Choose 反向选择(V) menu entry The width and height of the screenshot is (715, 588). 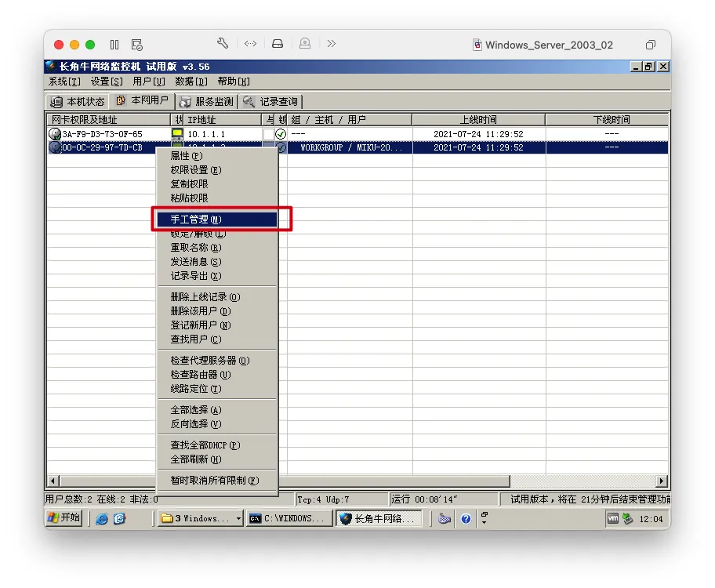coord(217,424)
